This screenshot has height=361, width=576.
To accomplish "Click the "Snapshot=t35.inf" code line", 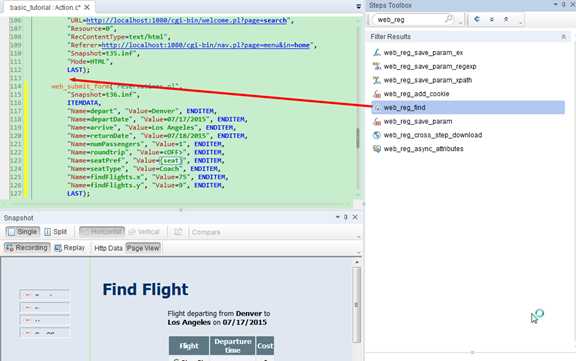I will pyautogui.click(x=103, y=54).
